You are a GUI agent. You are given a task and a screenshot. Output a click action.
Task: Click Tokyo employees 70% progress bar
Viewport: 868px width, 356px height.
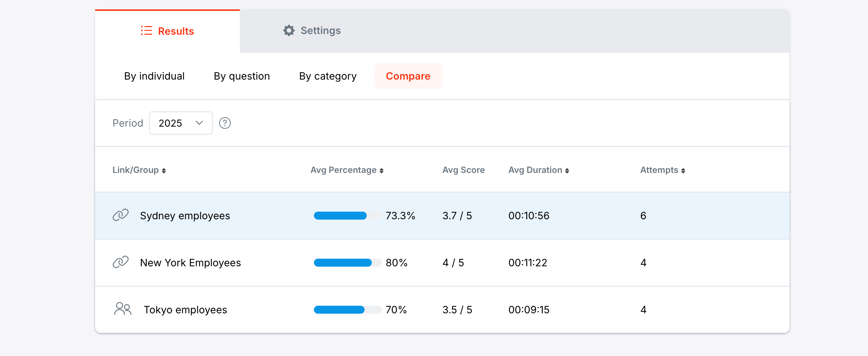(x=347, y=310)
